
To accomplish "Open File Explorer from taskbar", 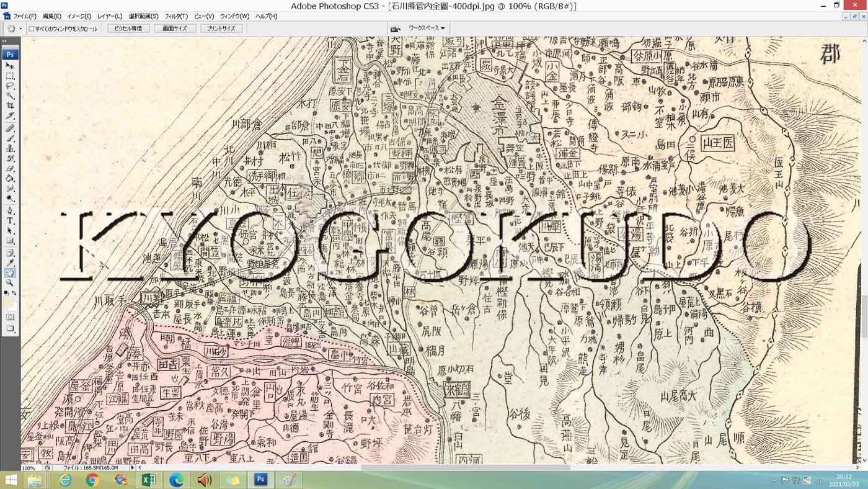I will click(x=36, y=480).
